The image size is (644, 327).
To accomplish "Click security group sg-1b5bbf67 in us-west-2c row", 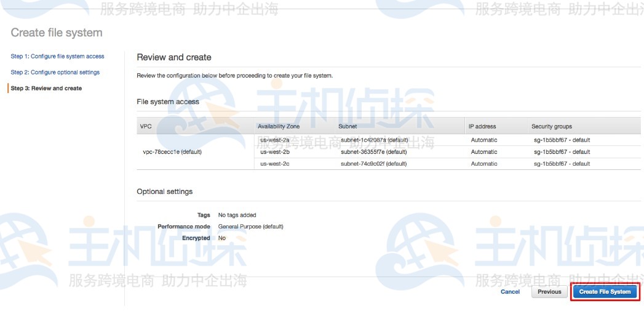I will coord(562,164).
